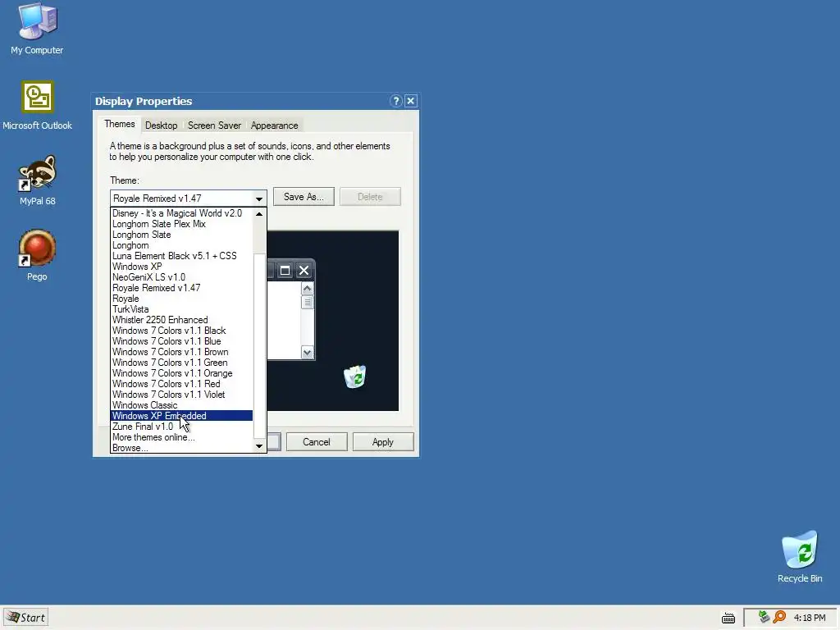Viewport: 840px width, 630px height.
Task: Switch to the Appearance tab
Action: [x=274, y=126]
